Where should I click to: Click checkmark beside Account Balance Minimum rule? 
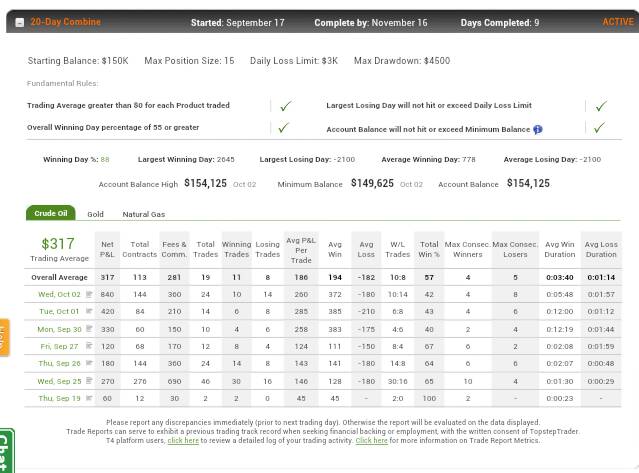pos(599,128)
